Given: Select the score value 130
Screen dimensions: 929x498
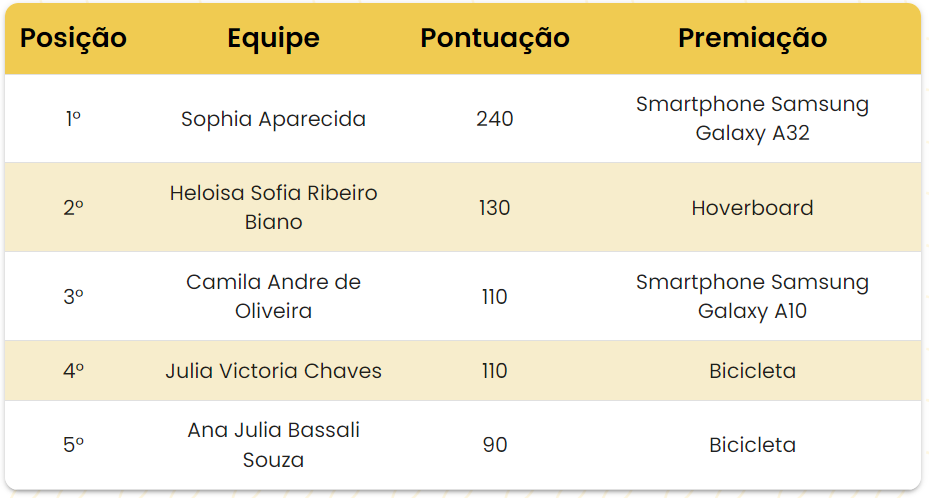Looking at the screenshot, I should click(494, 208).
